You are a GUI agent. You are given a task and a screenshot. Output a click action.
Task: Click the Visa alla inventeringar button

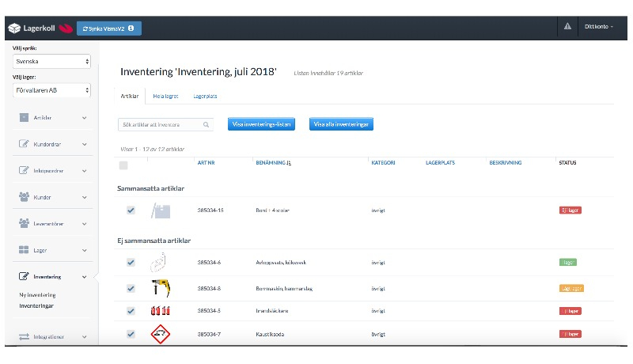341,124
